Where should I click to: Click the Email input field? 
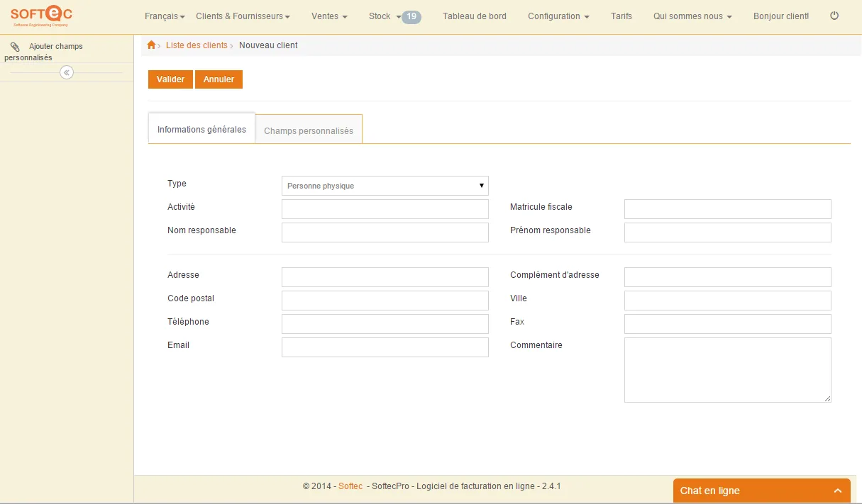(x=385, y=347)
